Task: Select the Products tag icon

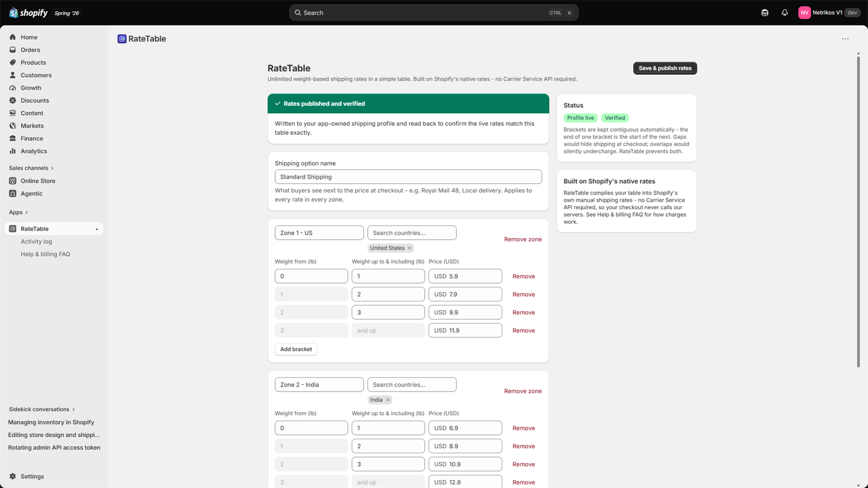Action: (12, 62)
